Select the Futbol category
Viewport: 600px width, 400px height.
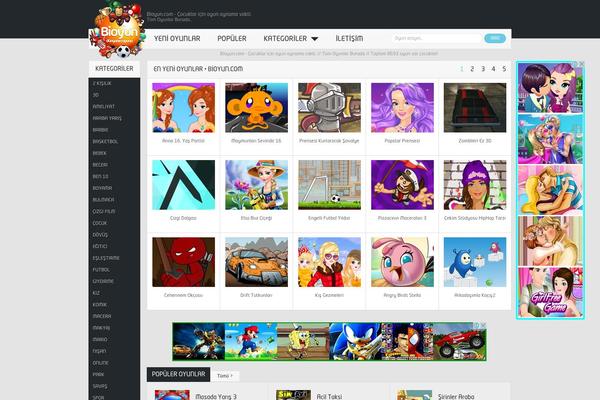pos(101,269)
